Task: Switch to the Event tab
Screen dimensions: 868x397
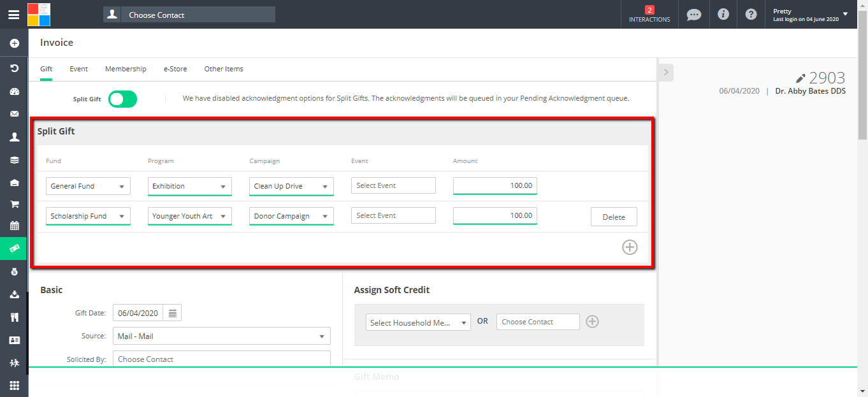Action: click(x=79, y=69)
